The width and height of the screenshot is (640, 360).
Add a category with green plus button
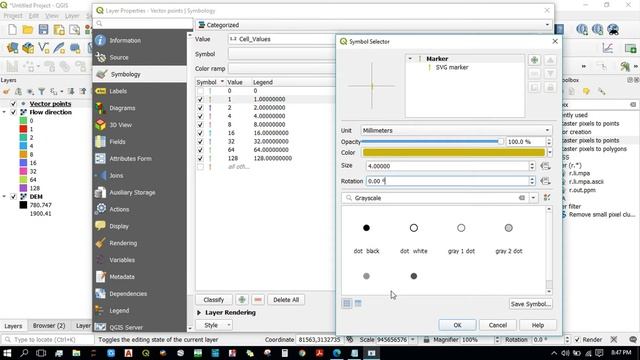tap(242, 300)
